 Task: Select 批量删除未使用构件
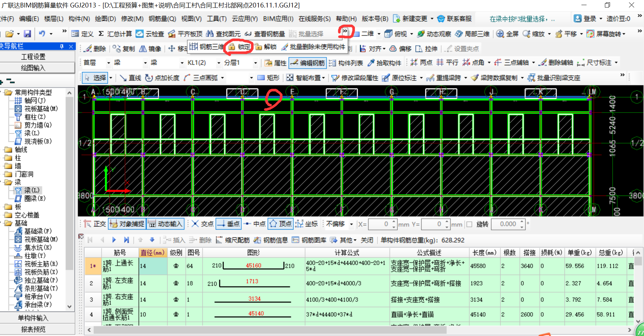click(x=313, y=47)
